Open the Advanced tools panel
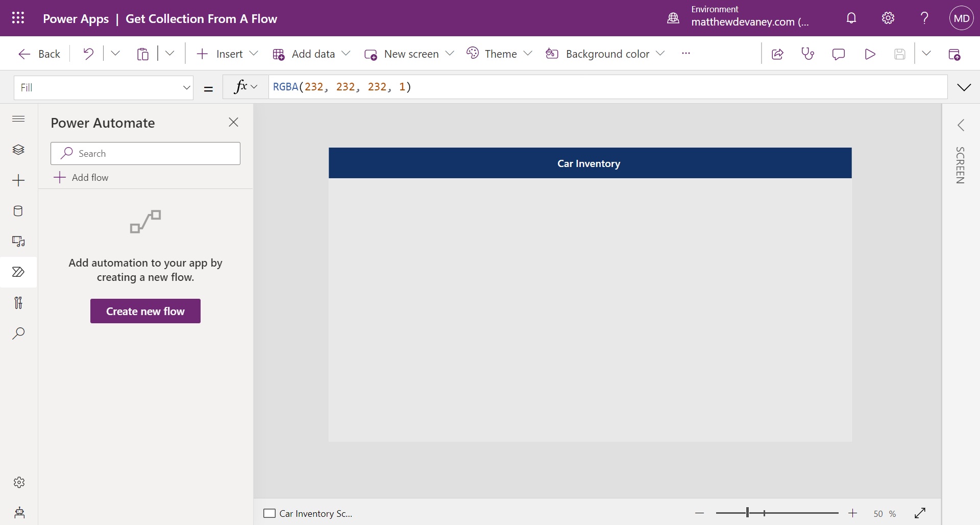This screenshot has height=525, width=980. pos(18,303)
